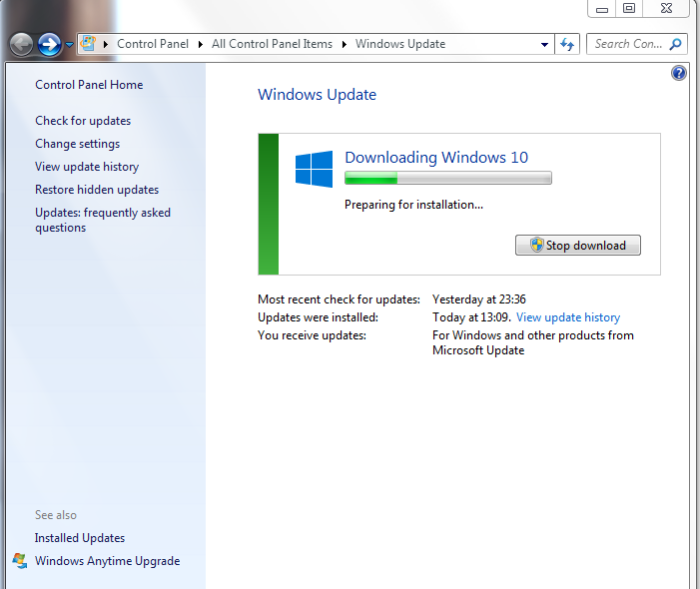The width and height of the screenshot is (700, 589).
Task: Click the Windows Update breadcrumb
Action: [399, 44]
